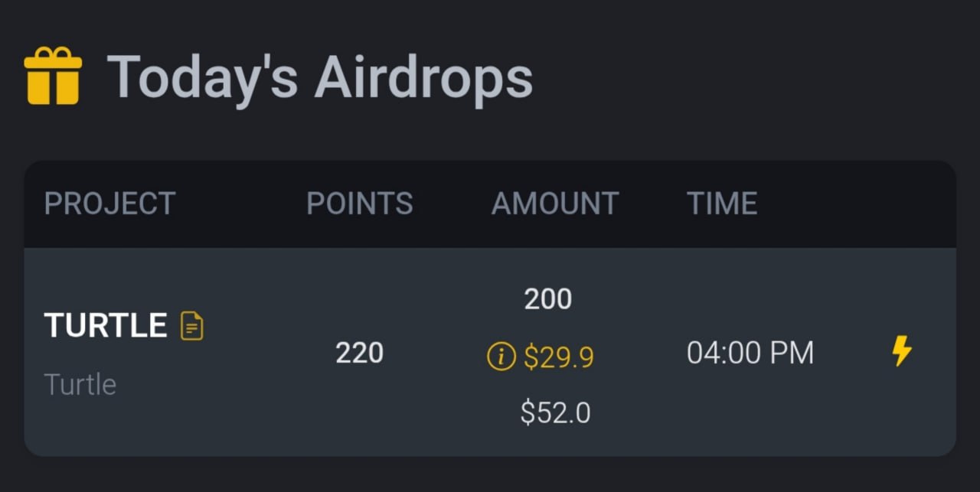Click the 200 token amount

point(548,299)
